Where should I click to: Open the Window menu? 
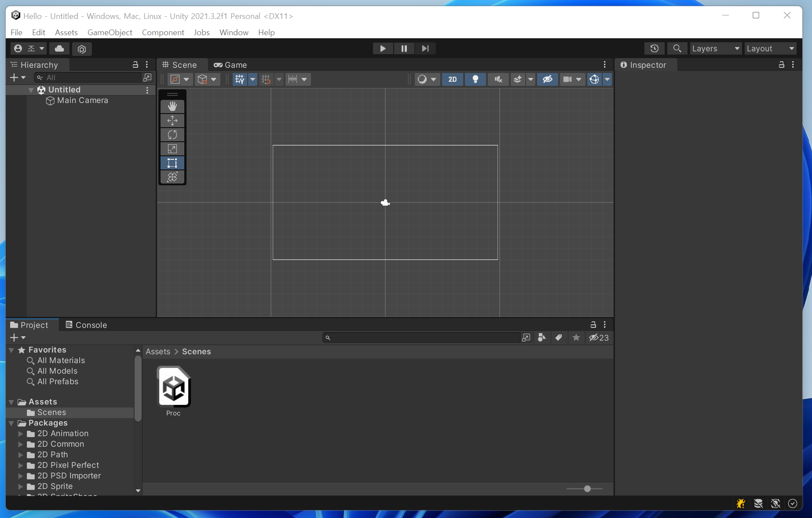[x=234, y=32]
